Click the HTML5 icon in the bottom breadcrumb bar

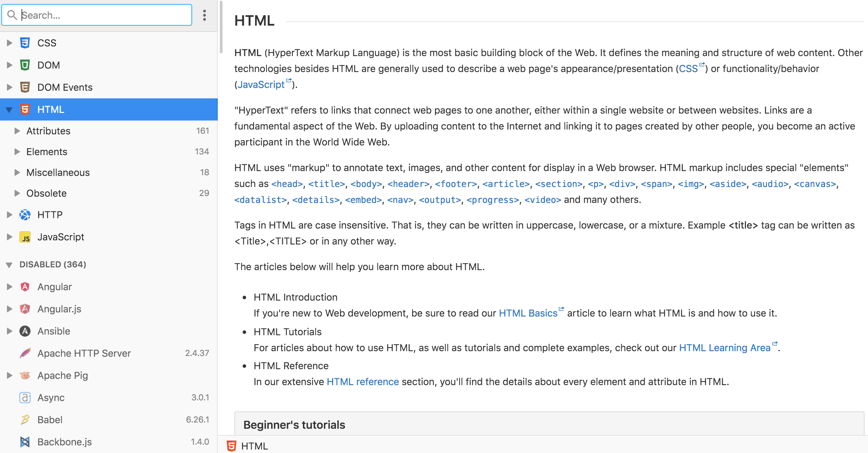click(x=231, y=446)
